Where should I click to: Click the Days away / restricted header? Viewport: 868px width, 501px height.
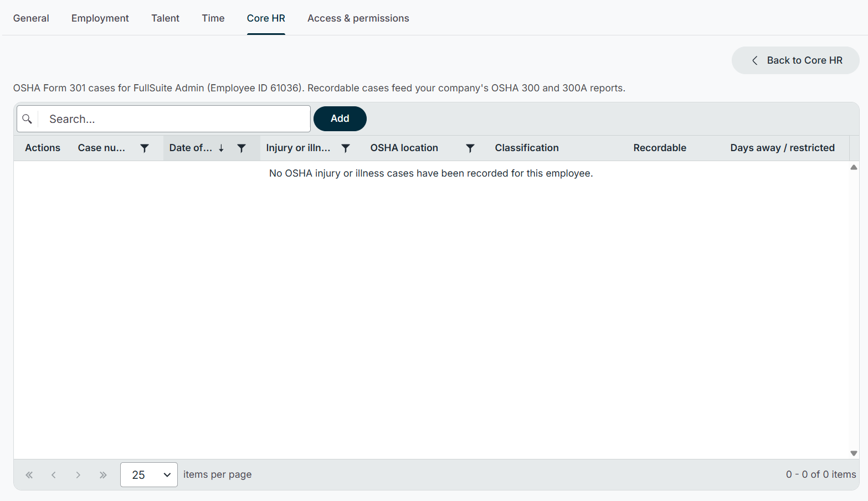tap(783, 148)
